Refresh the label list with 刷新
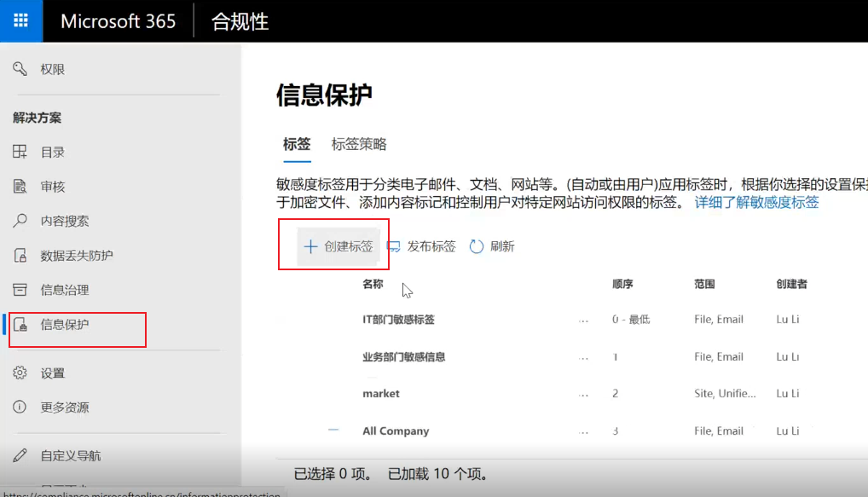 492,246
